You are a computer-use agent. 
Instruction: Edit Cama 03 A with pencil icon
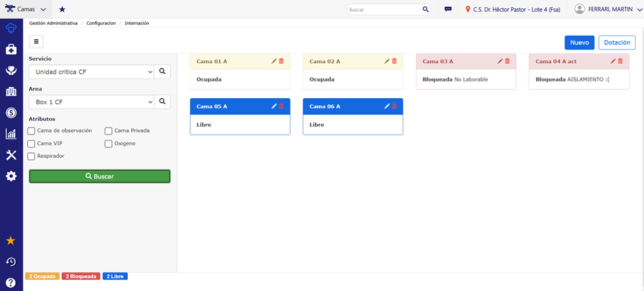click(500, 61)
